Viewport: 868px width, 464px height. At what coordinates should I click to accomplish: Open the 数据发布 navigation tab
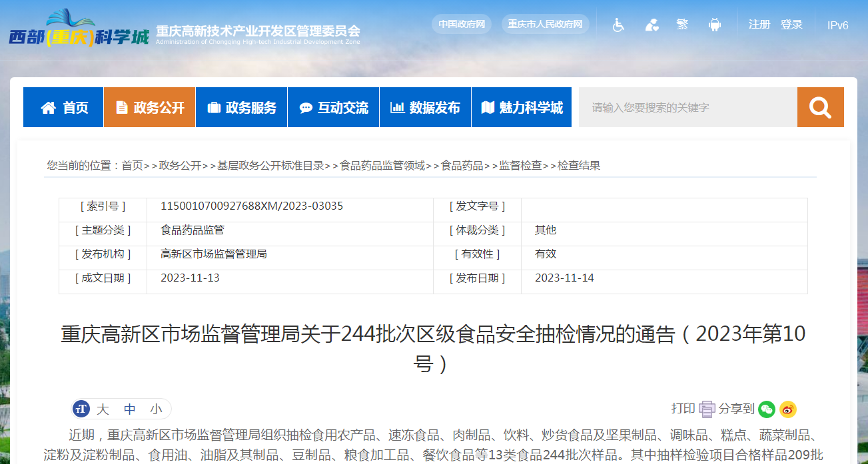click(426, 107)
